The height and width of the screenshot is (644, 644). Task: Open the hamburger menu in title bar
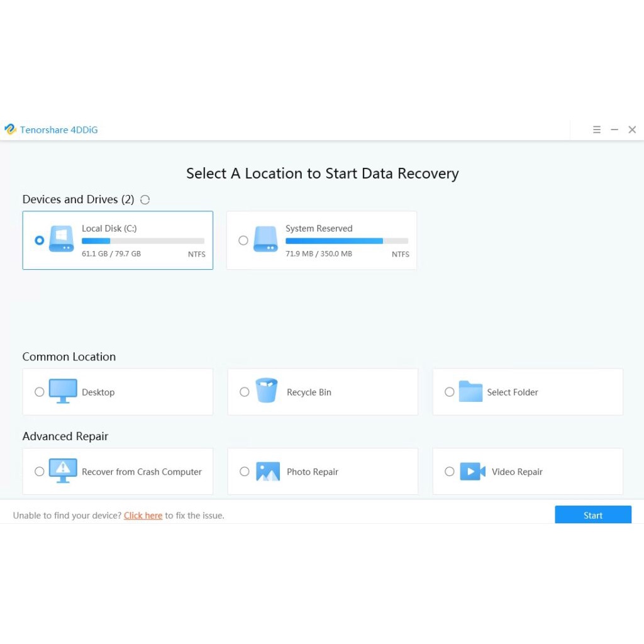(597, 130)
